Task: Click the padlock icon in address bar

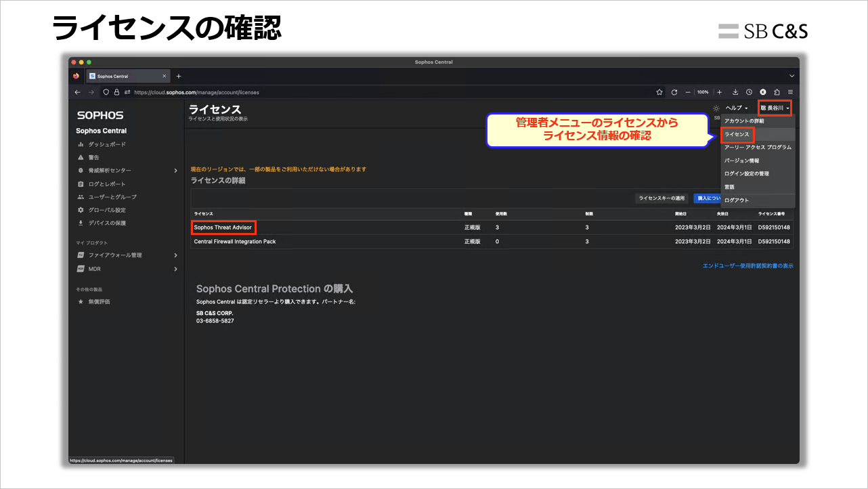Action: (116, 92)
